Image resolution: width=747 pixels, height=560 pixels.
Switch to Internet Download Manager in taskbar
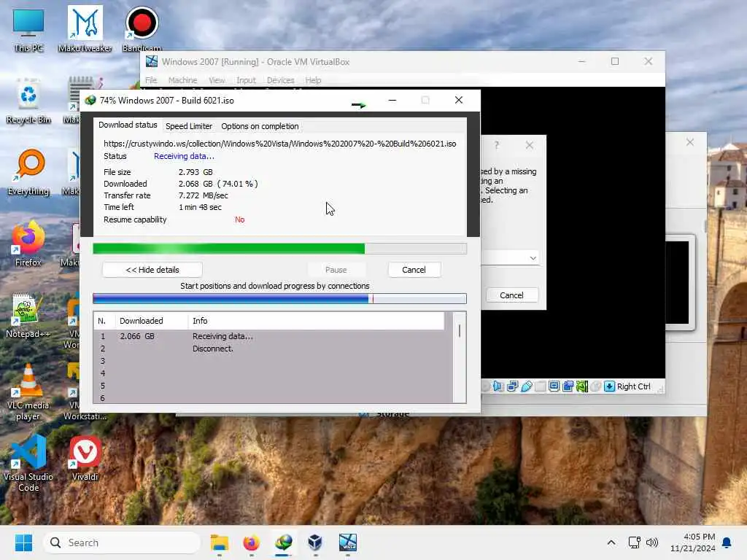(x=284, y=542)
